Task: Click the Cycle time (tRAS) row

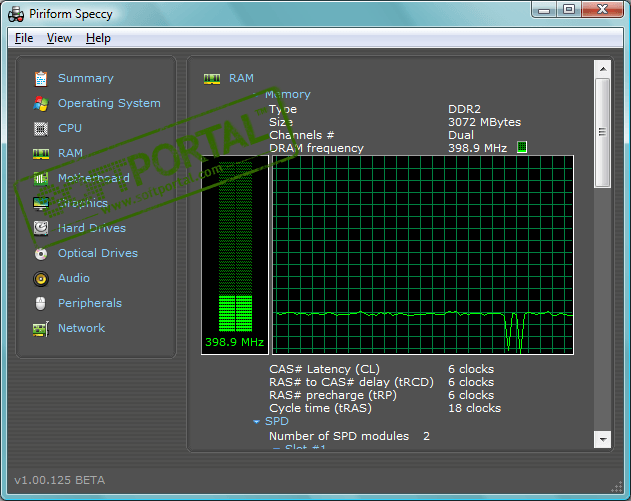Action: (385, 408)
